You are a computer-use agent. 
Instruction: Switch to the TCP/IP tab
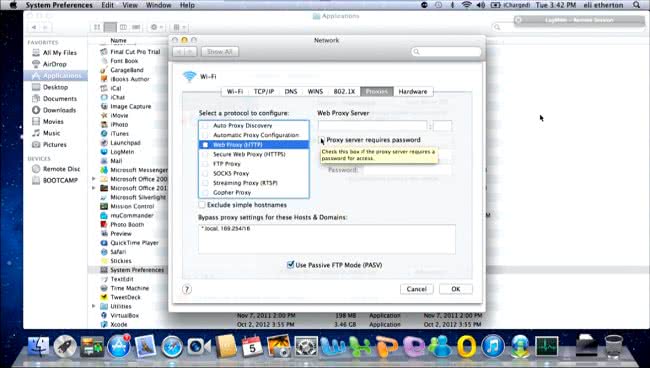(x=264, y=92)
